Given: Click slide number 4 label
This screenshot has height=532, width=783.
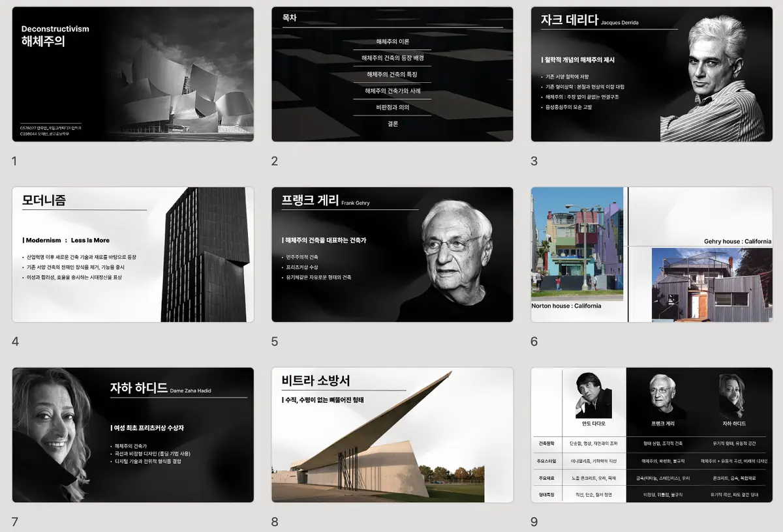Looking at the screenshot, I should click(x=15, y=342).
